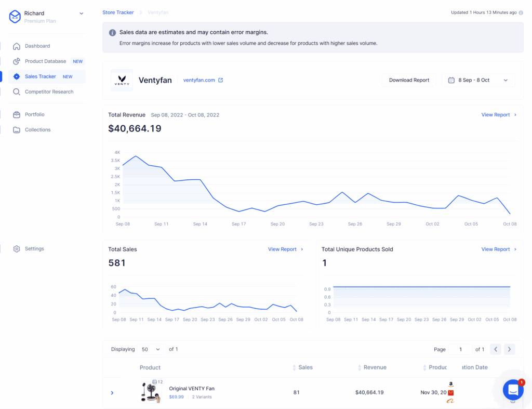This screenshot has width=532, height=409.
Task: Click the total revenue heading value $40,664.19
Action: point(135,129)
